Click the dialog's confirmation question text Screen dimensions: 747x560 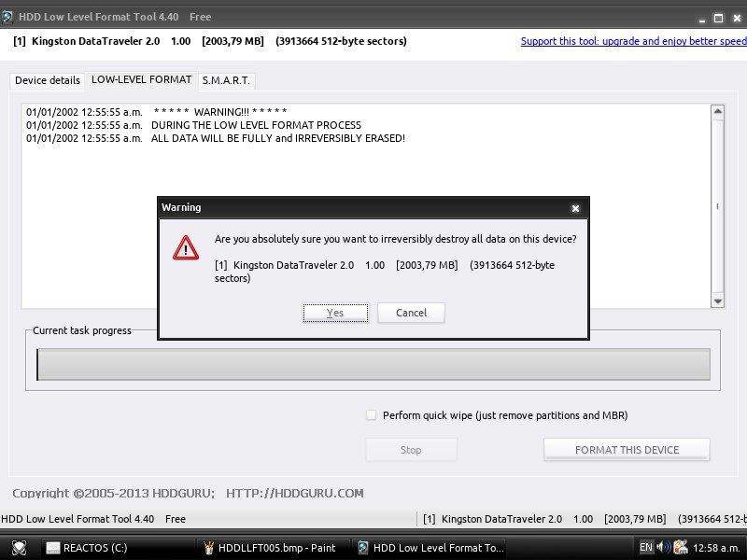(x=395, y=239)
